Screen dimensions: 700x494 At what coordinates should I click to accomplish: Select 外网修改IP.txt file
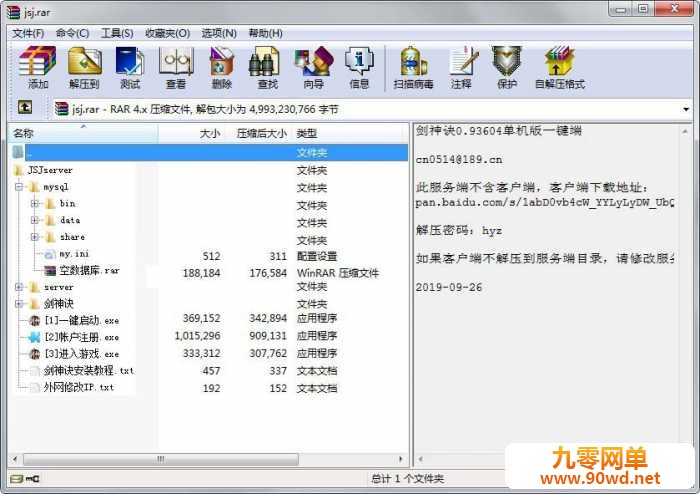tap(72, 387)
